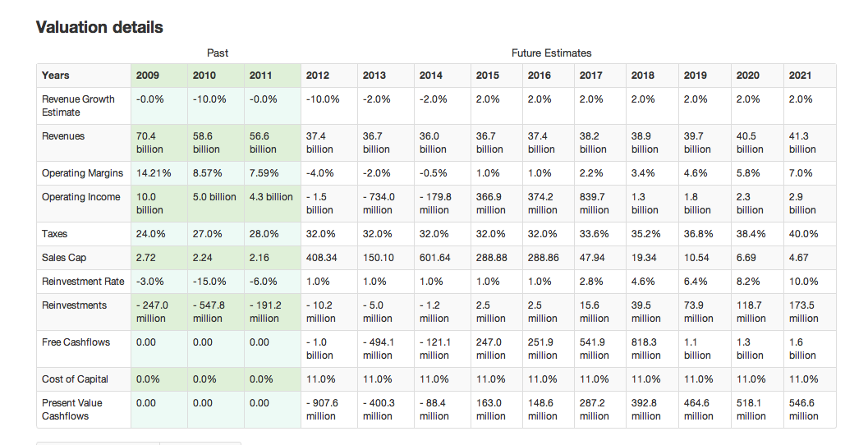
Task: Select the 818.3 million free cashflow cell
Action: 646,349
